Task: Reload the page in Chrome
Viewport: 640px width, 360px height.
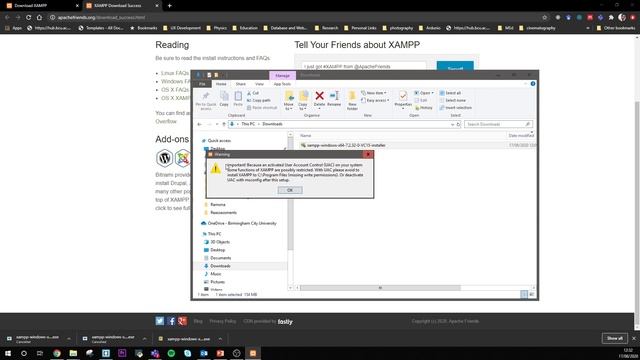Action: tap(29, 18)
